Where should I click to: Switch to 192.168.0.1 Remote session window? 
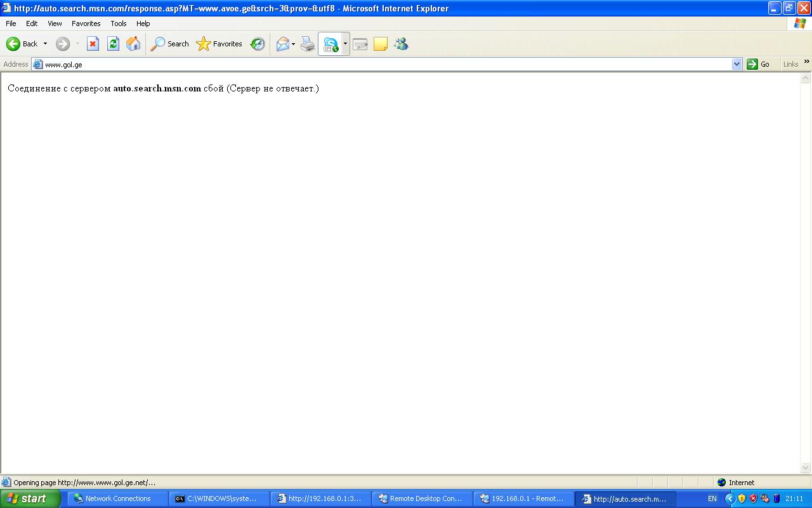524,498
